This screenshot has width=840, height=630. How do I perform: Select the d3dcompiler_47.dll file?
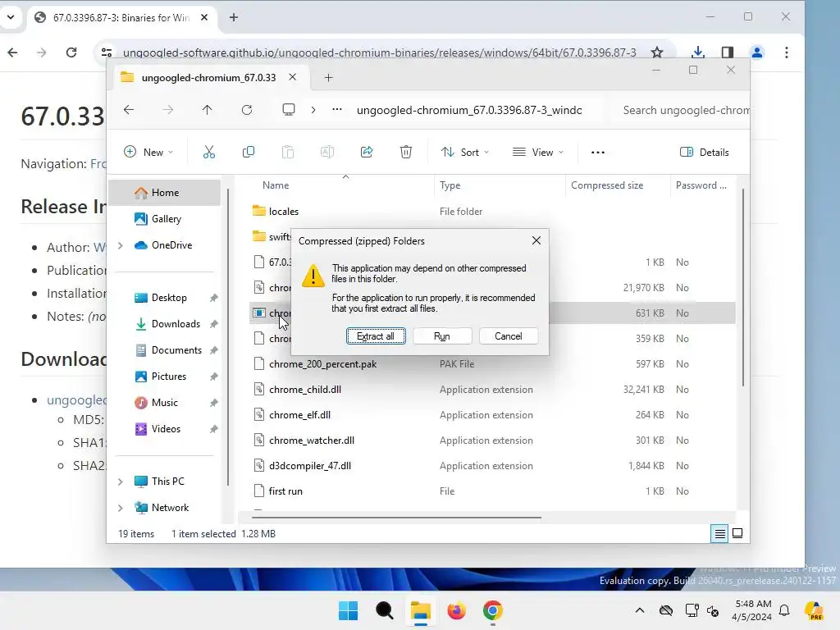pyautogui.click(x=309, y=466)
